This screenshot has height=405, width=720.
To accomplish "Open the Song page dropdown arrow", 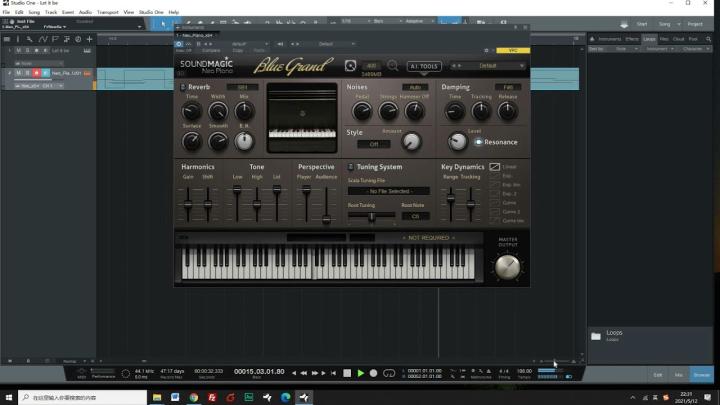I will [679, 24].
